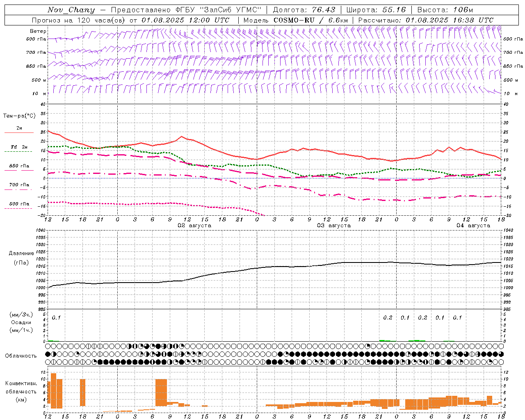Viewport: 525px width, 420px height.
Task: Click the Ветер wind panel label
Action: (38, 31)
